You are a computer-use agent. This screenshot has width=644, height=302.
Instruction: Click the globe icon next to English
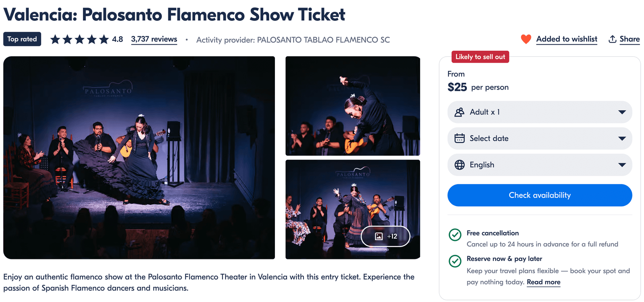click(x=459, y=165)
